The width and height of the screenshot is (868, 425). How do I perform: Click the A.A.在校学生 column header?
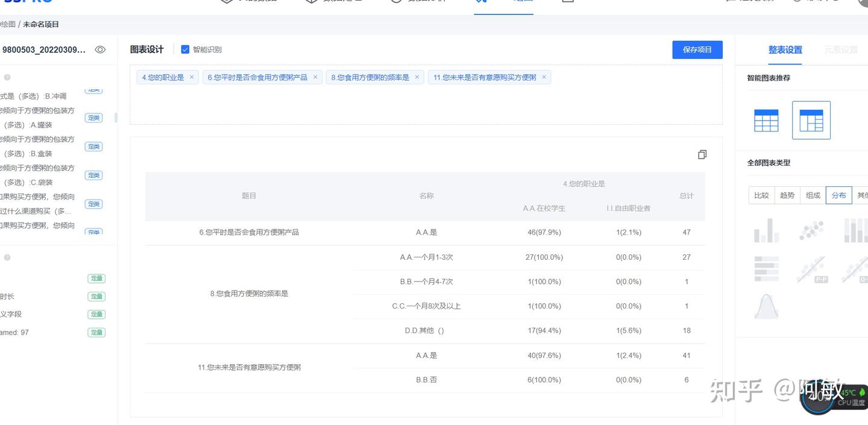(x=544, y=209)
